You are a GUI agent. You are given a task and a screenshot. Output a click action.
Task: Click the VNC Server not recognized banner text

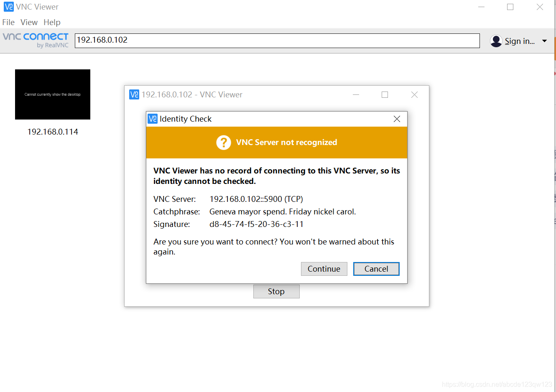coord(286,143)
